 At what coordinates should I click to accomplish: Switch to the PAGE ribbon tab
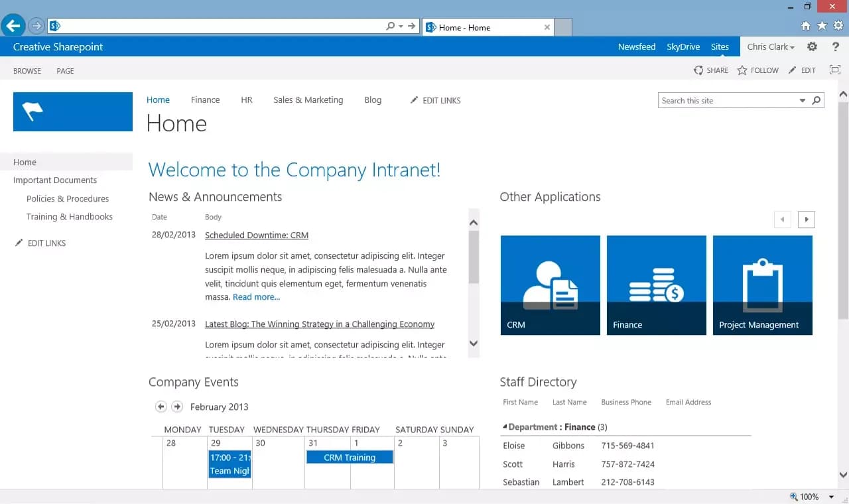pyautogui.click(x=65, y=71)
